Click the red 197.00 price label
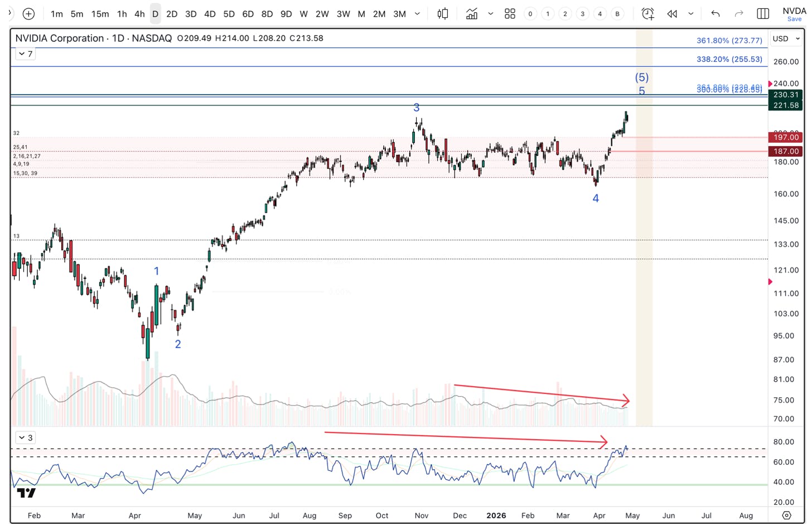Screen dimensions: 812x530 coord(786,137)
